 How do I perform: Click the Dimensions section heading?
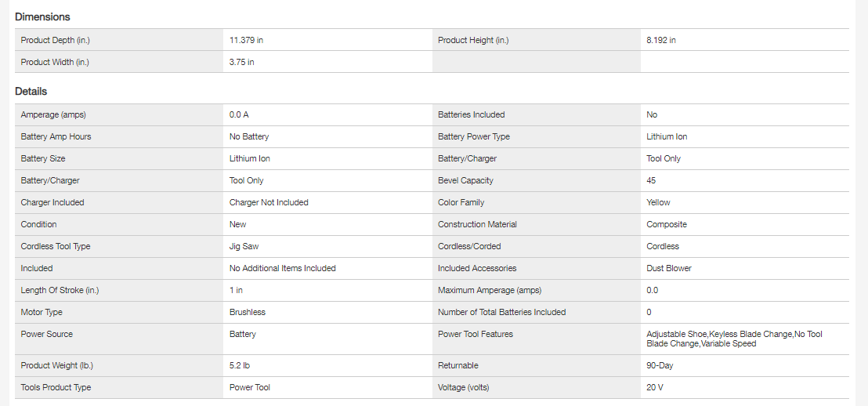[x=42, y=16]
